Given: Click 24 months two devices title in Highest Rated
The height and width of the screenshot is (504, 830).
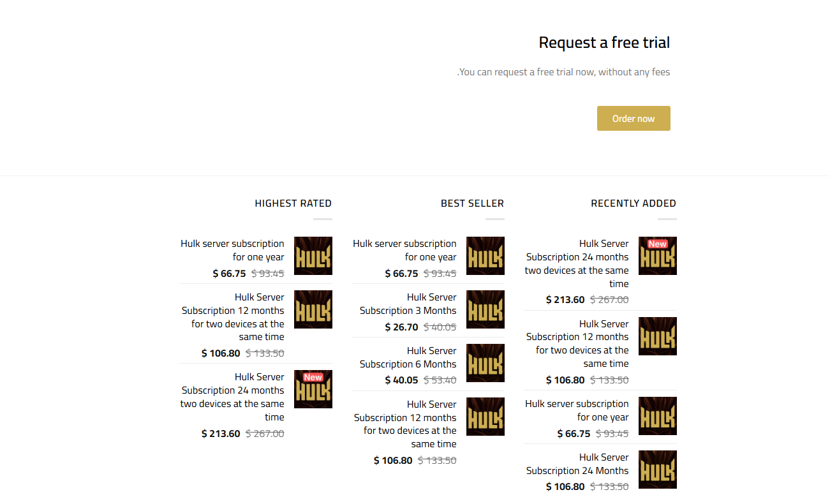Looking at the screenshot, I should (x=233, y=397).
